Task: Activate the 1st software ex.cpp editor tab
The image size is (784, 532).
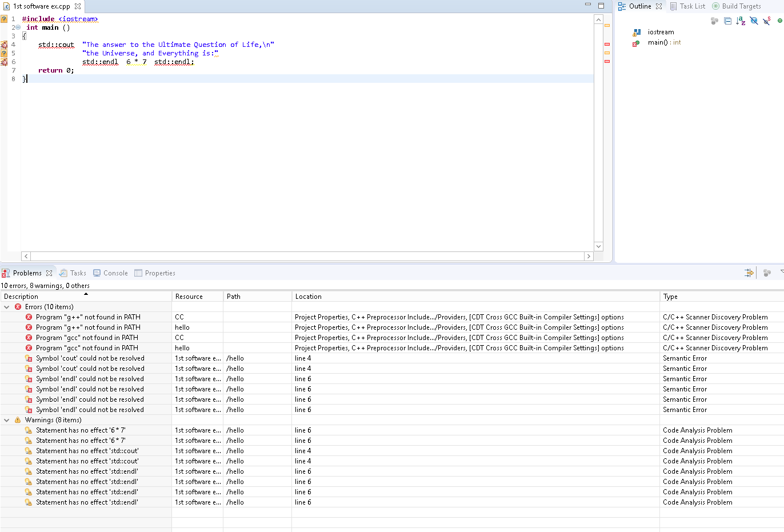Action: 41,6
